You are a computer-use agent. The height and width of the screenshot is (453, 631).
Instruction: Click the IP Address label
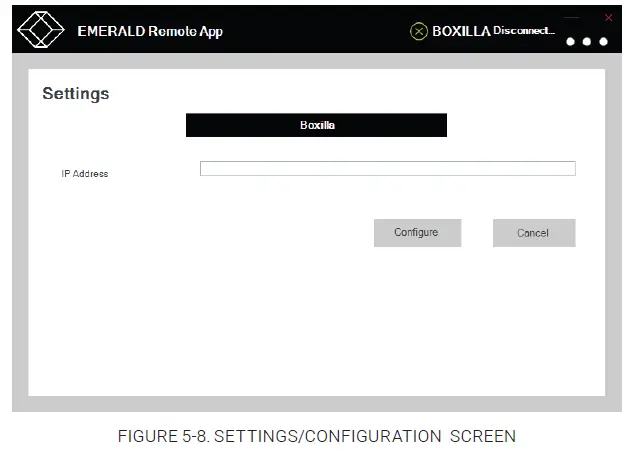click(x=85, y=174)
